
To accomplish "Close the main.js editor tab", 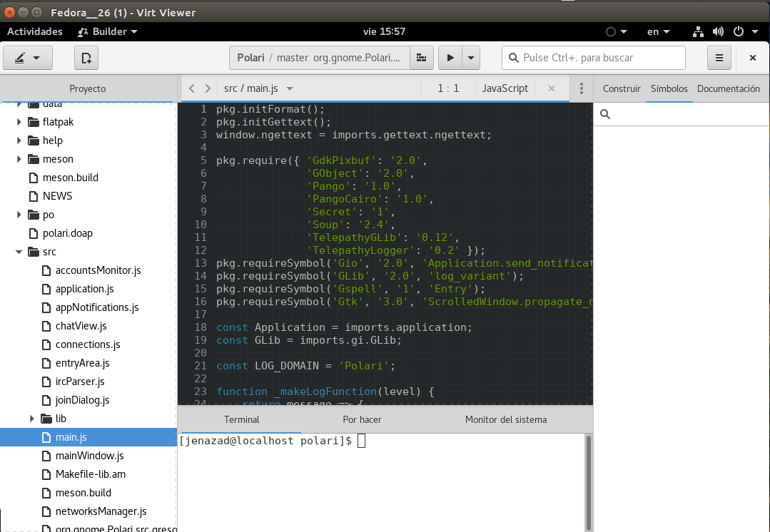I will tap(552, 88).
